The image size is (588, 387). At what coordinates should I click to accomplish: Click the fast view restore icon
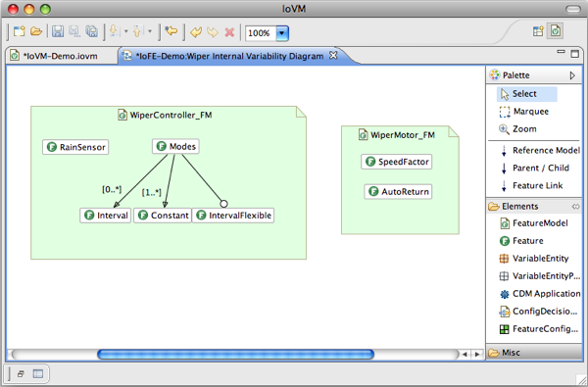[x=21, y=374]
